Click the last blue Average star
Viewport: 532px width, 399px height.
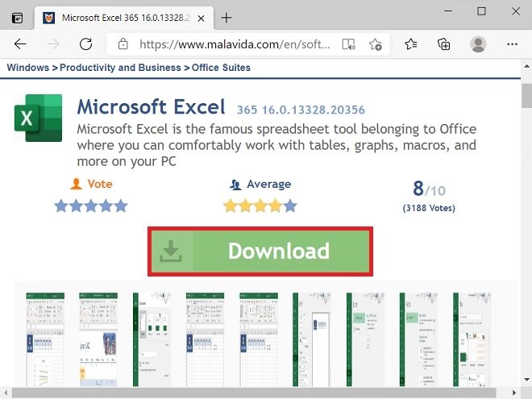coord(290,206)
